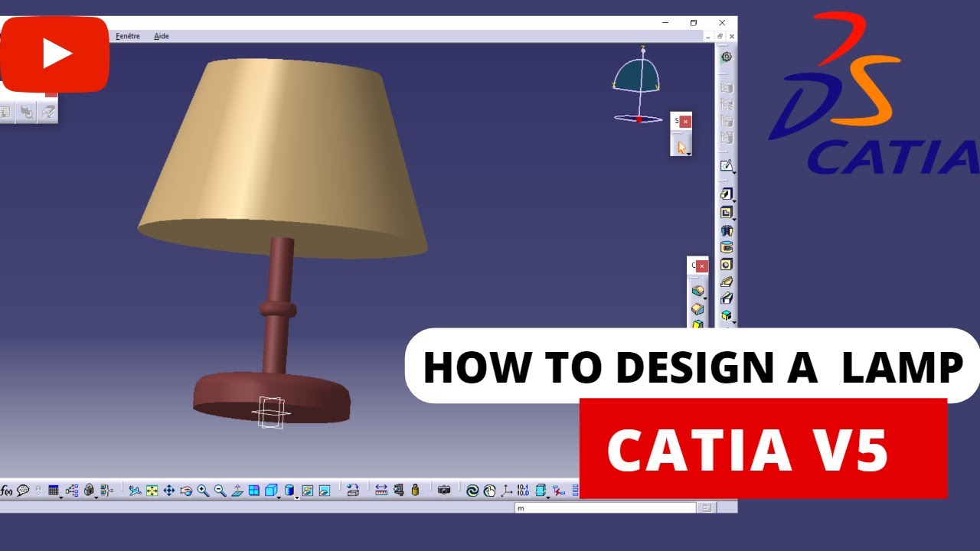Select the Shaft tool in right toolbar
This screenshot has width=980, height=551.
(727, 230)
